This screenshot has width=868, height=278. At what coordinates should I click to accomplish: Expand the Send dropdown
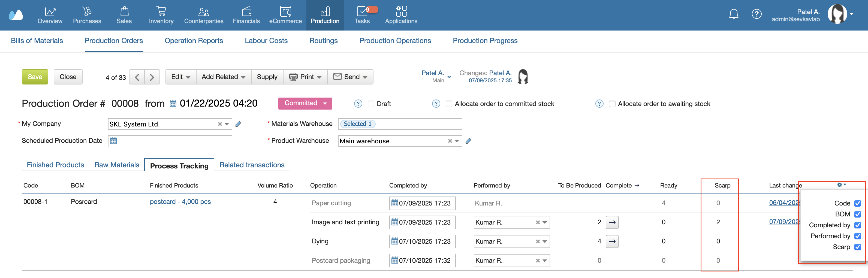pos(350,77)
